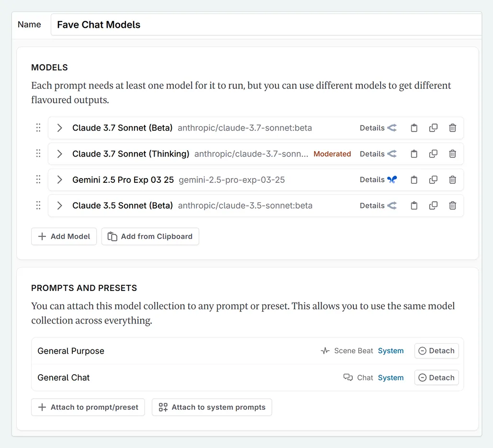Image resolution: width=493 pixels, height=448 pixels.
Task: Click the Add Model button
Action: 64,236
